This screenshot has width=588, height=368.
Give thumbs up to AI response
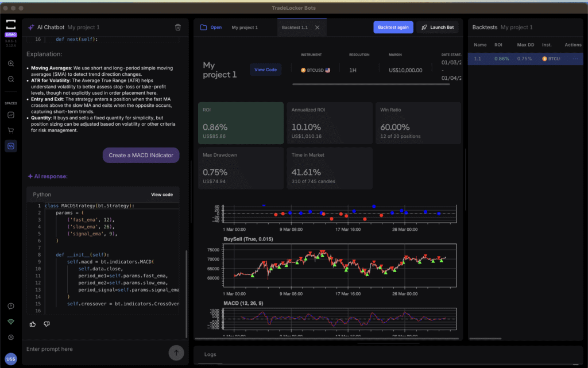(33, 324)
